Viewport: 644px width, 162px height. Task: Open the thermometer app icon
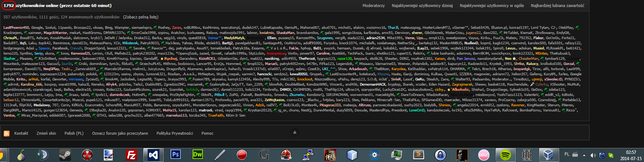(220, 154)
